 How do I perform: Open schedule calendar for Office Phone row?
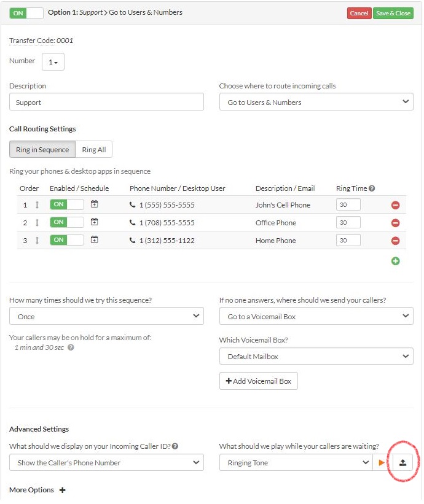tap(94, 222)
